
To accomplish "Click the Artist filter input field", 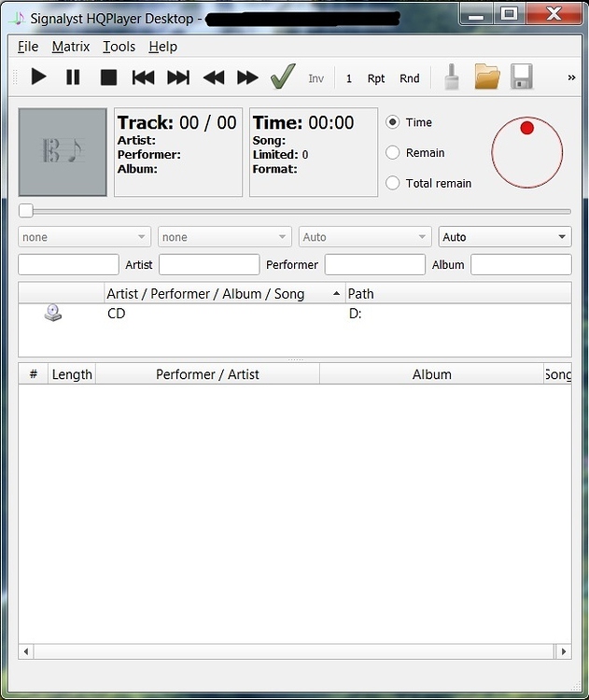I will [x=209, y=264].
